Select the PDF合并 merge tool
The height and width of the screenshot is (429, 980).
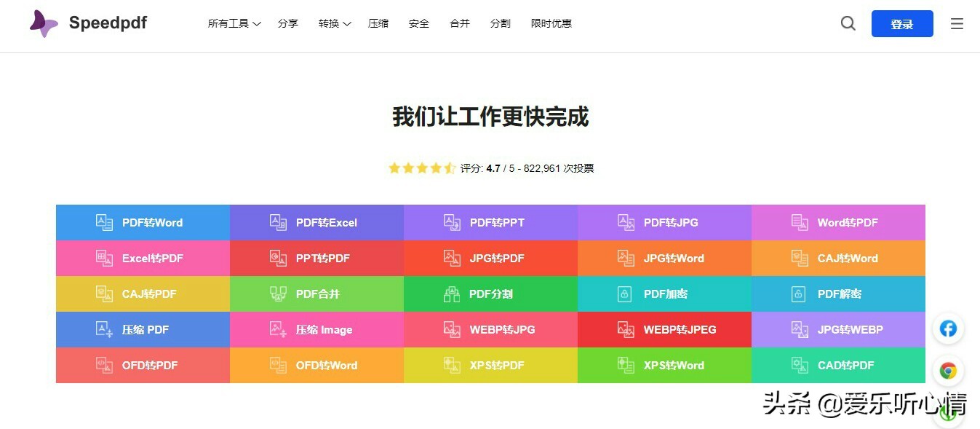(x=316, y=294)
